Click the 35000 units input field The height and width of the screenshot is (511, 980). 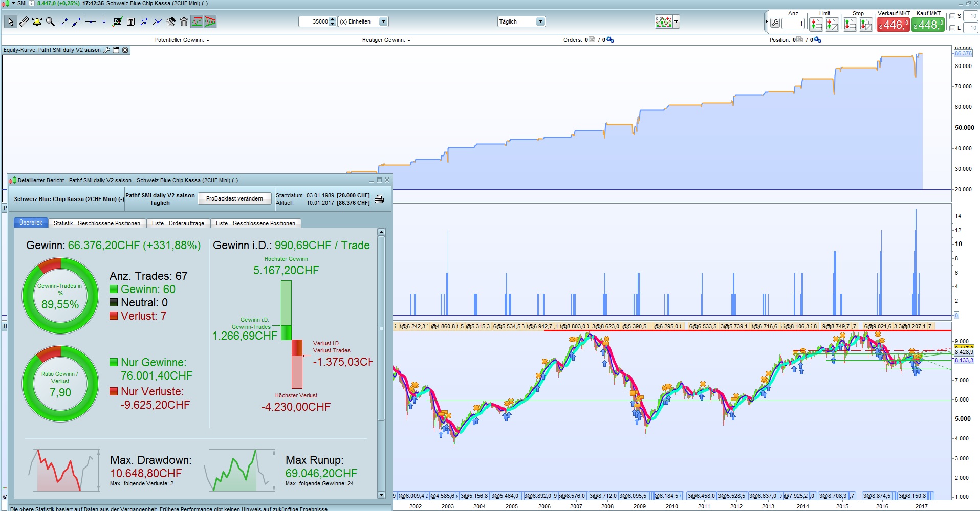(314, 21)
